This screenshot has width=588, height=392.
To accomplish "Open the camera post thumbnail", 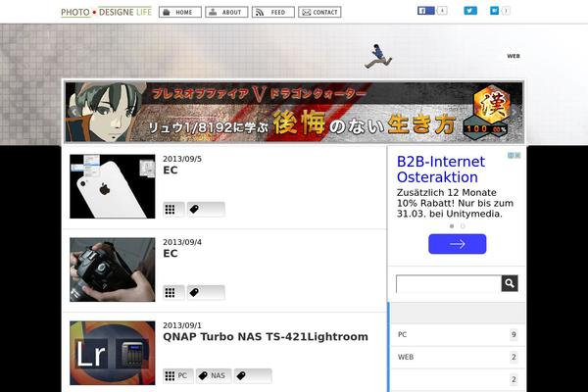I will (112, 269).
